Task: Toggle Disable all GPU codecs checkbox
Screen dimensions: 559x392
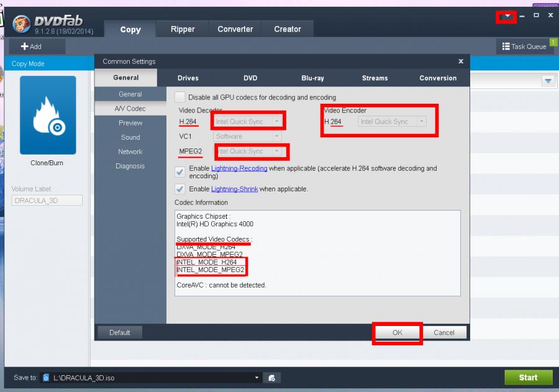Action: (180, 97)
